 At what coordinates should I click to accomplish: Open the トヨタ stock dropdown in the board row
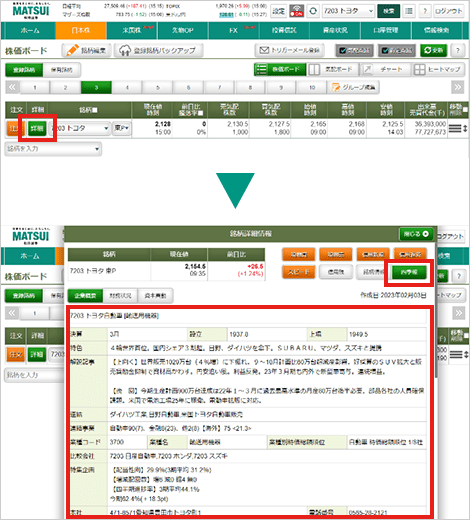[x=80, y=128]
